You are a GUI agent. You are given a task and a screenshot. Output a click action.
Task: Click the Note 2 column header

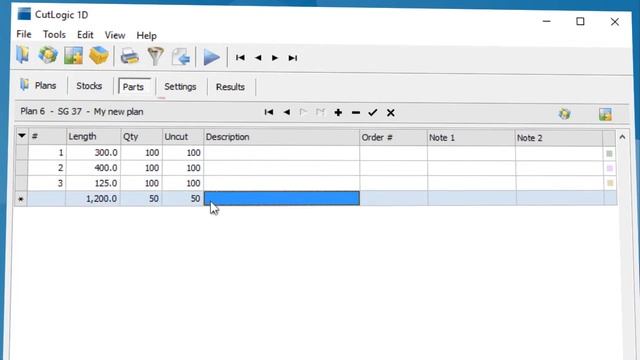(x=558, y=138)
